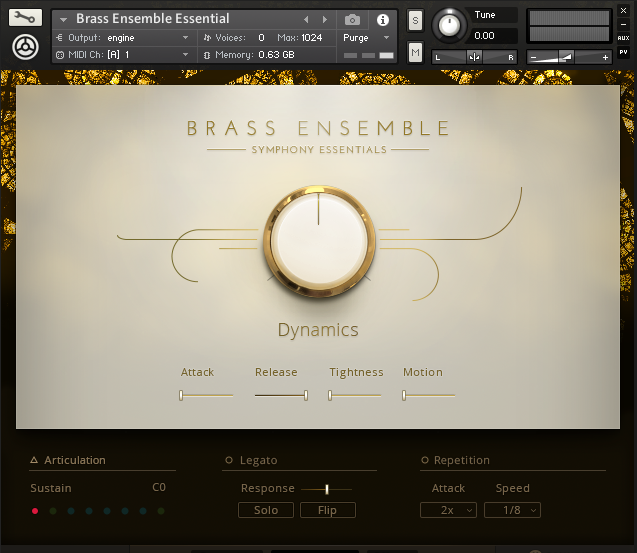This screenshot has width=637, height=553.
Task: Close the instrument with X button
Action: (623, 11)
